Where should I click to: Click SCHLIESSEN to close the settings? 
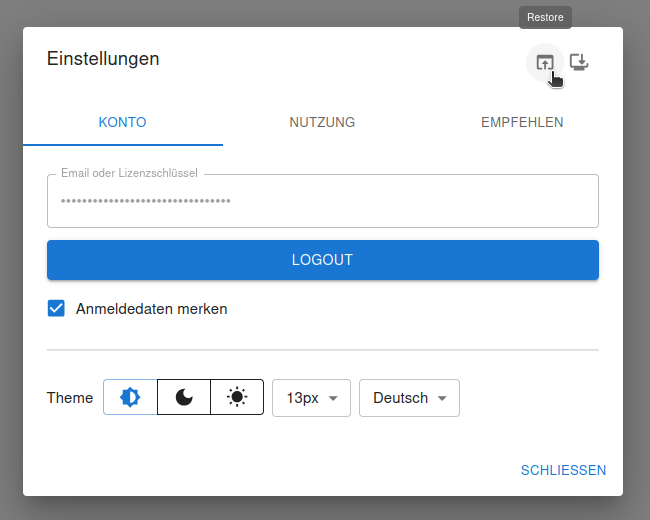563,470
